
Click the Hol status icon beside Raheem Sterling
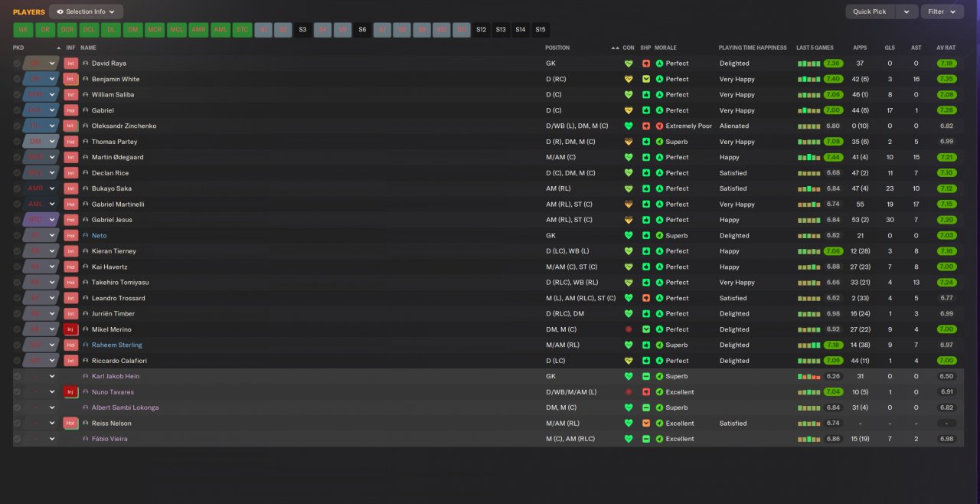point(71,345)
